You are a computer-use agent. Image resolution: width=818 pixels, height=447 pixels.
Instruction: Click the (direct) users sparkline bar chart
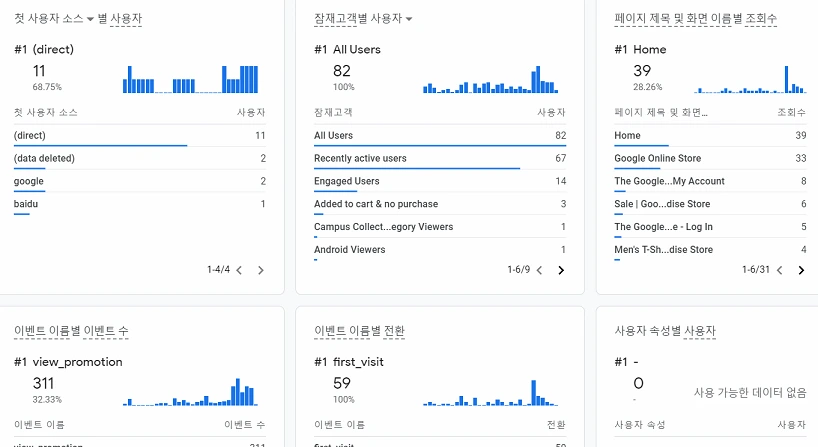click(x=190, y=79)
